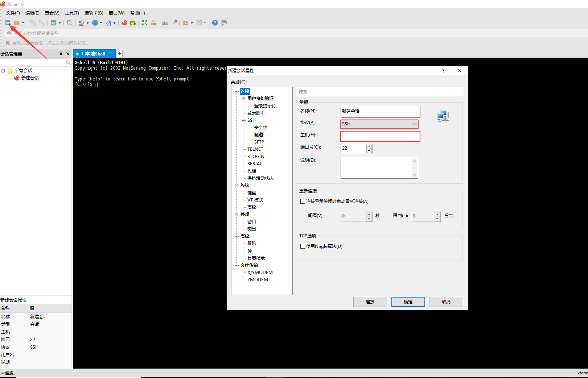Click the 连接 button in the dialog

370,302
